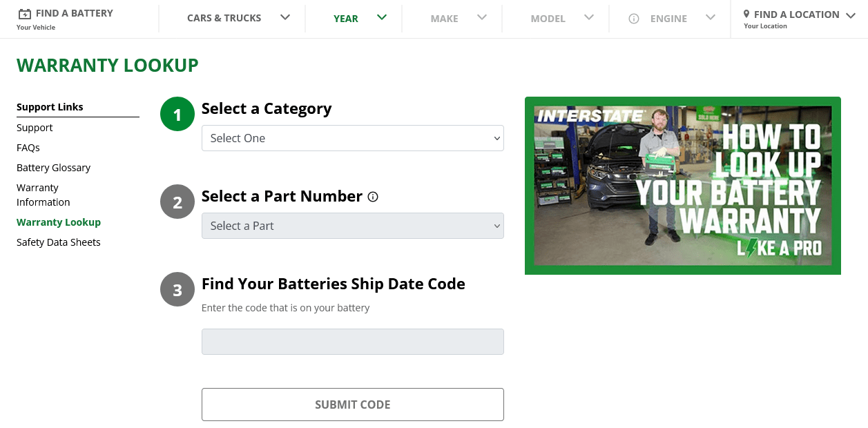Open the Select a Part dropdown
This screenshot has width=868, height=428.
352,226
